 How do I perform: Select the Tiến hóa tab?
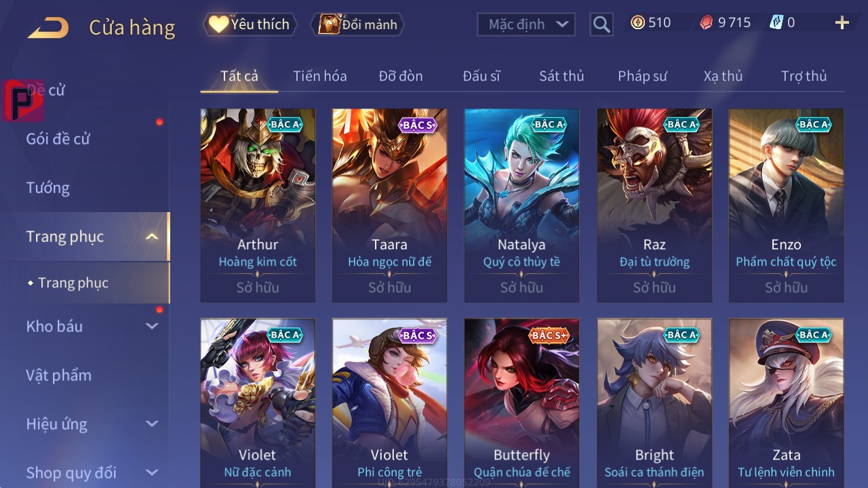point(320,76)
